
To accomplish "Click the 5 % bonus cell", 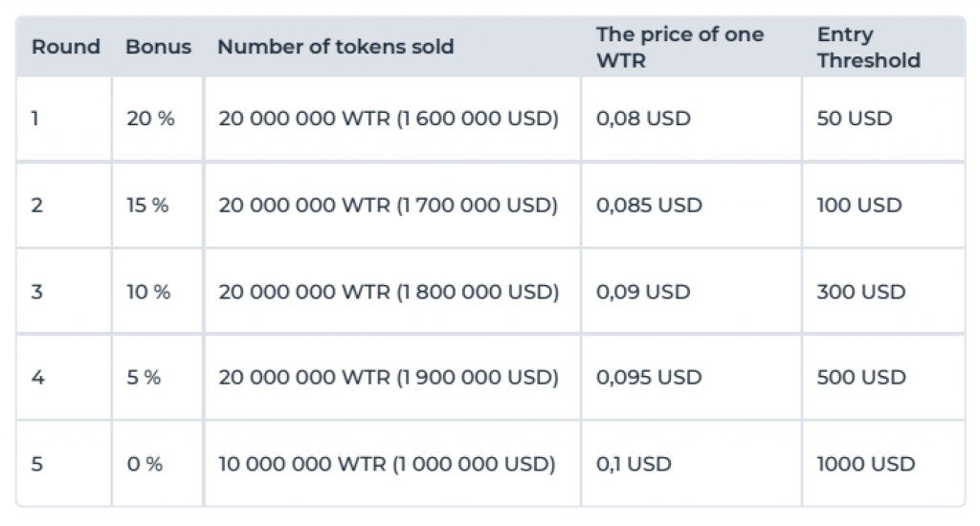I will [x=144, y=378].
